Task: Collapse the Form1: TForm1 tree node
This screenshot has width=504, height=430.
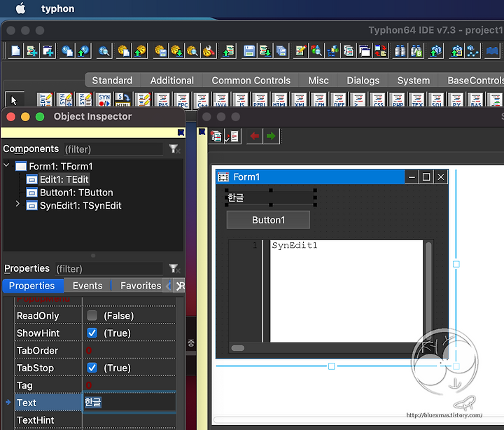Action: click(6, 165)
